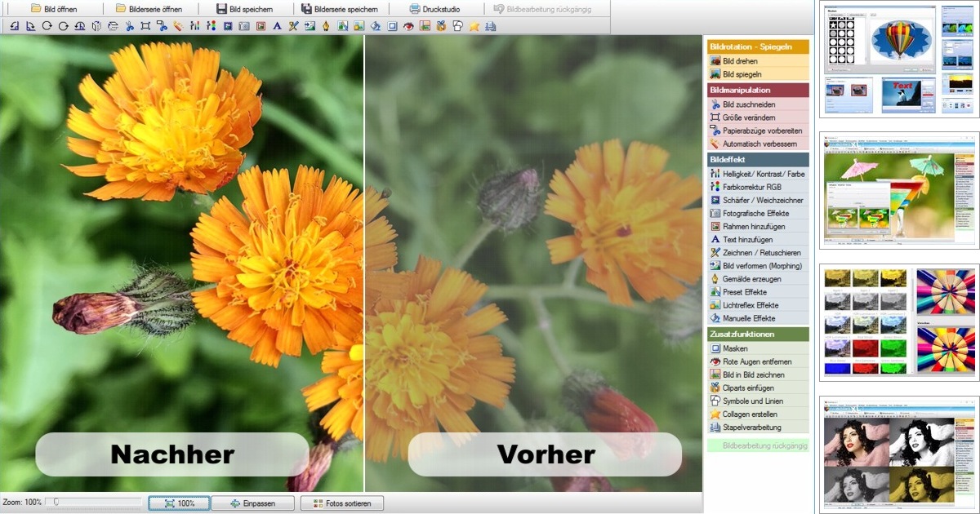Image resolution: width=980 pixels, height=514 pixels.
Task: Click the zoom slider in status bar
Action: [x=93, y=503]
